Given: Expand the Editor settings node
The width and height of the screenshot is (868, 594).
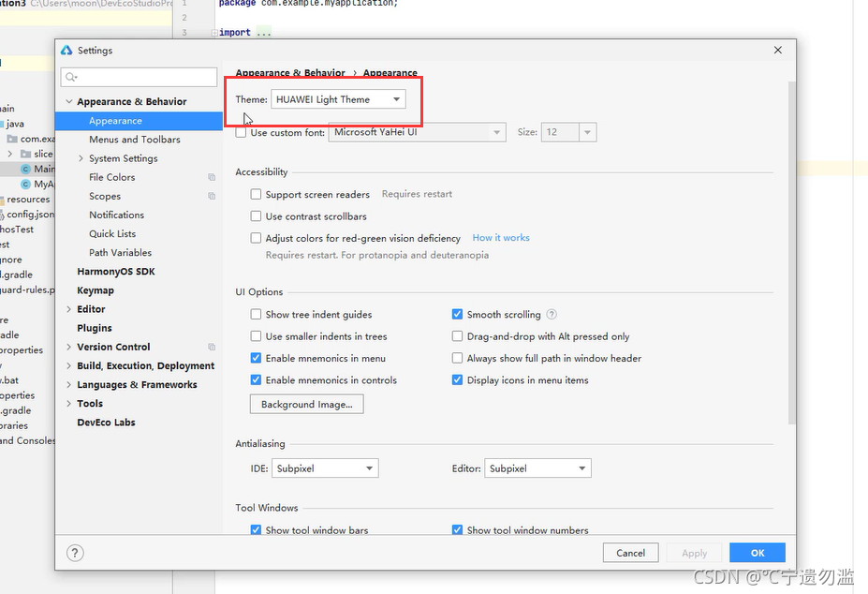Looking at the screenshot, I should tap(68, 309).
